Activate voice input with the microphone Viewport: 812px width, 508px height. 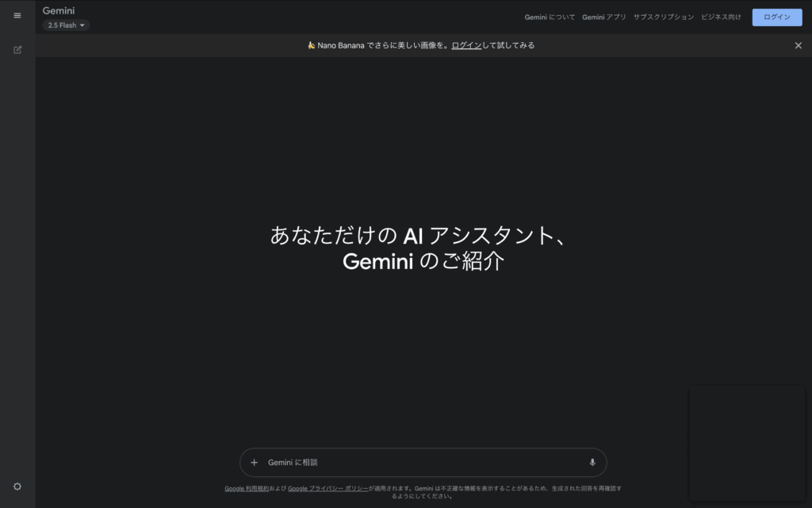coord(592,462)
